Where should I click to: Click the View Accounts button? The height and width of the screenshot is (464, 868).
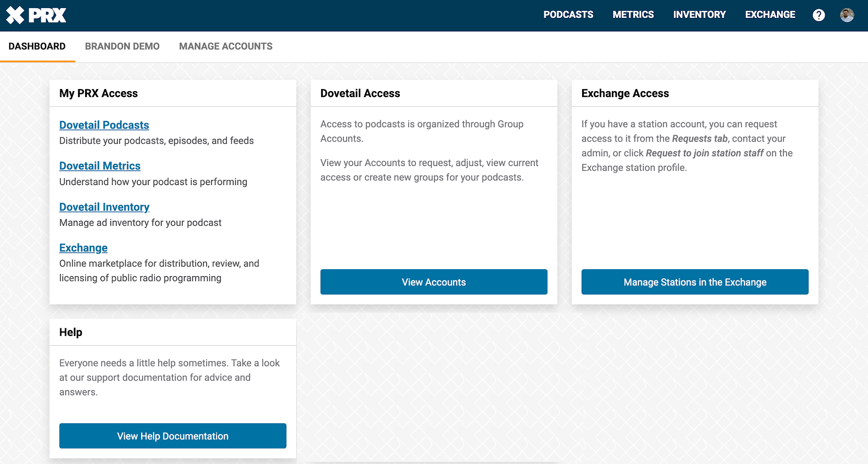[433, 282]
